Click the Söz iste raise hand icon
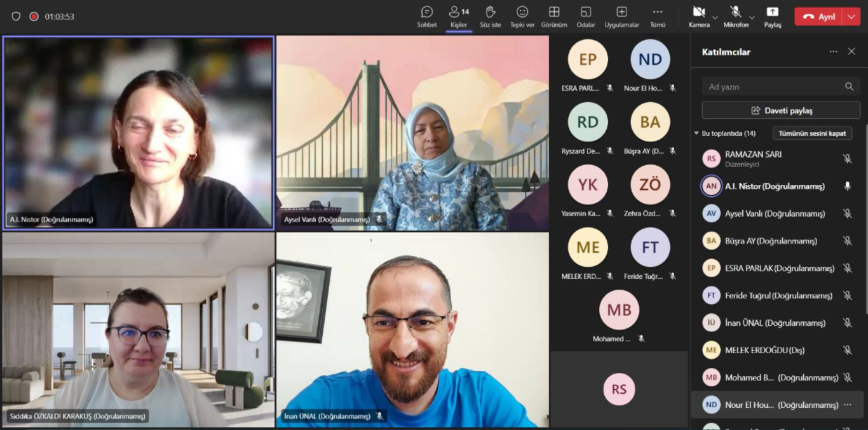The height and width of the screenshot is (430, 868). [490, 17]
